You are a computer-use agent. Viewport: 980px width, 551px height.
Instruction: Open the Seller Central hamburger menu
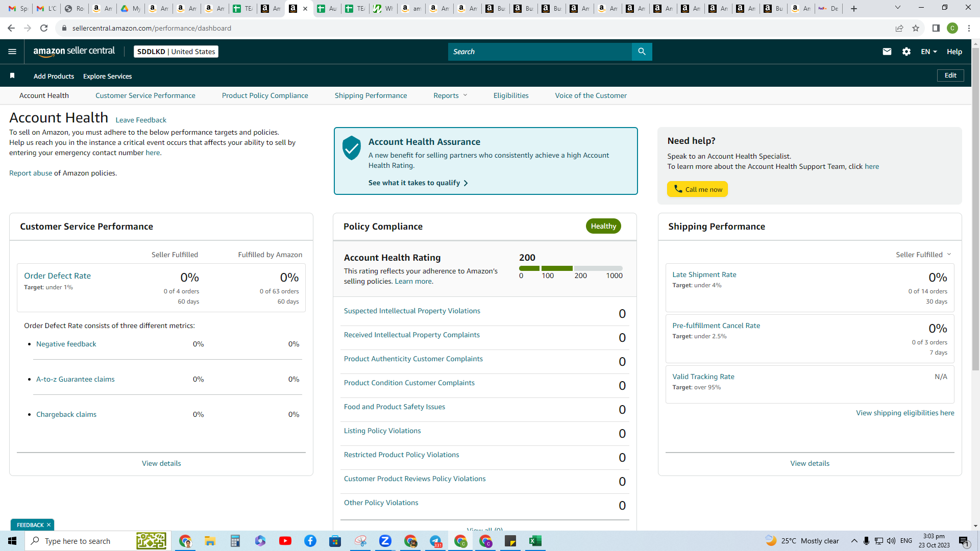pos(12,52)
